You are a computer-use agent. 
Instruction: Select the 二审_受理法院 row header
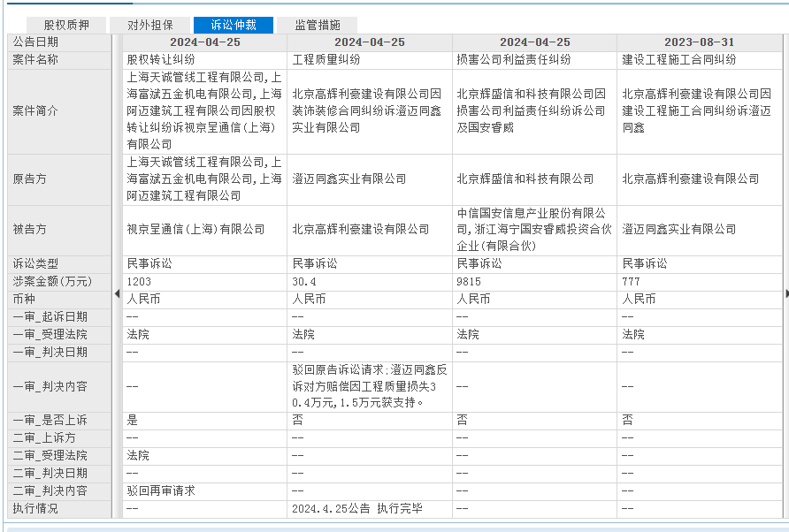tap(59, 456)
